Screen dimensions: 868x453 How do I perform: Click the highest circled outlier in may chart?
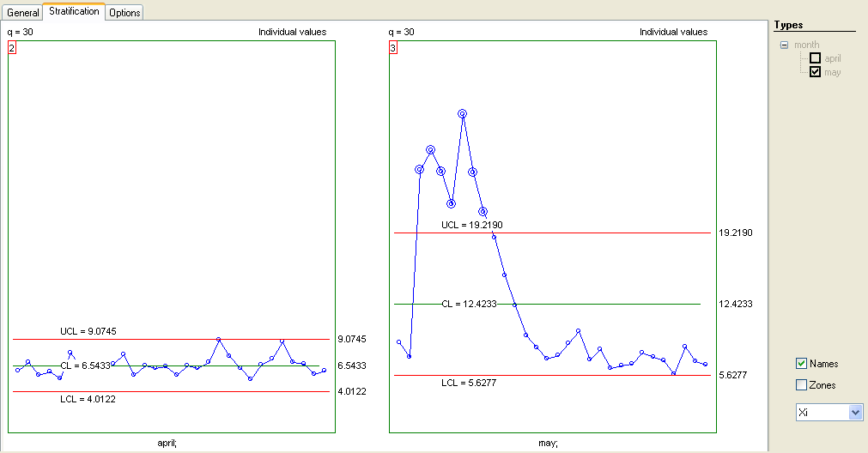(462, 113)
